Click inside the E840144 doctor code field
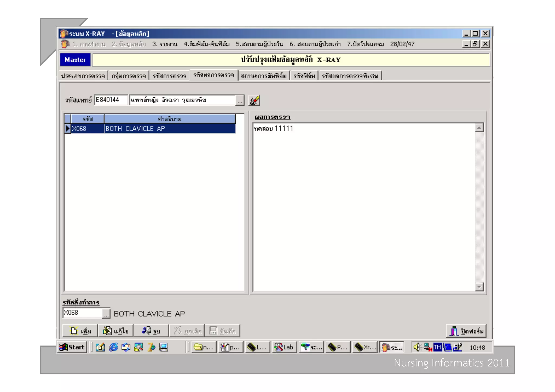 tap(111, 100)
